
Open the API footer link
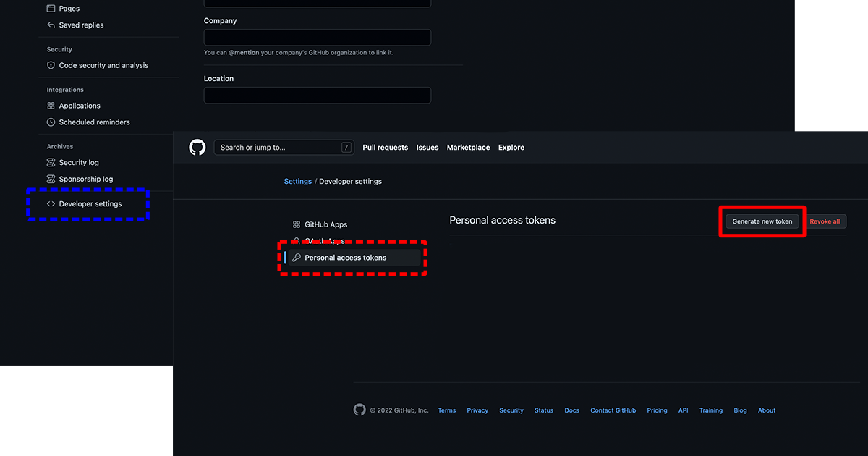click(x=684, y=410)
